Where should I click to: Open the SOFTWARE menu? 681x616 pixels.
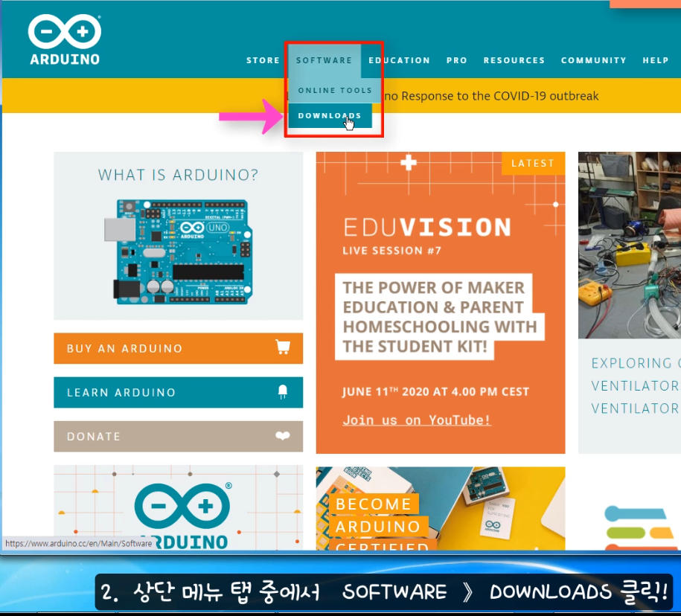pos(324,60)
